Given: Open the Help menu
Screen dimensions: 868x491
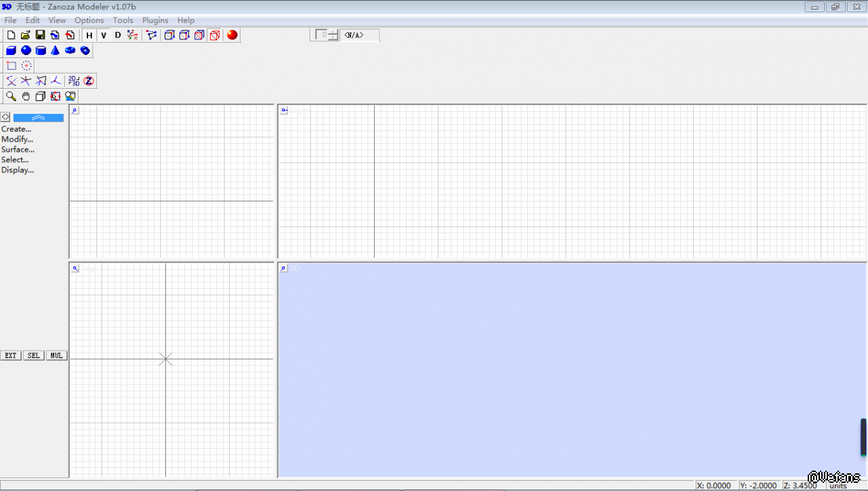Looking at the screenshot, I should [186, 20].
